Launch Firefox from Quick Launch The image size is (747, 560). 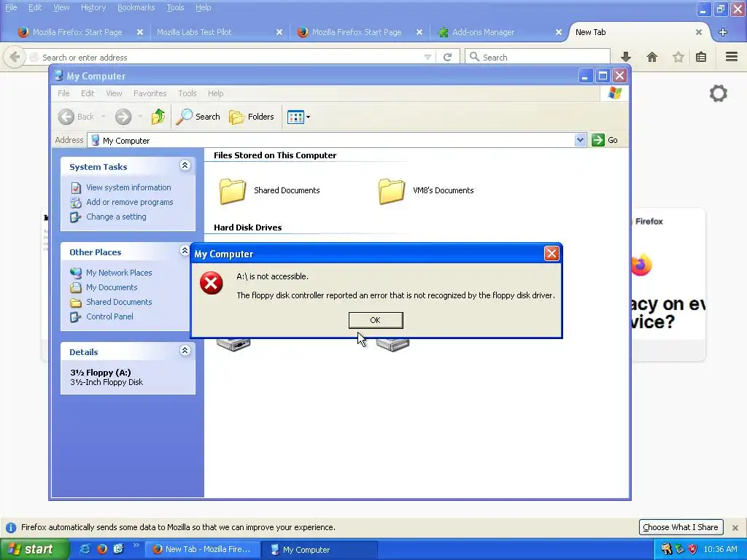(x=101, y=549)
